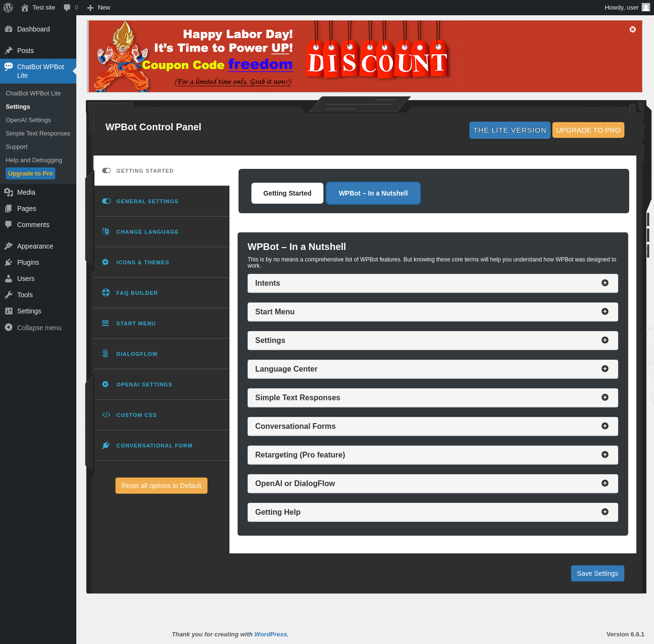Click the WordPress logo icon

(x=8, y=8)
